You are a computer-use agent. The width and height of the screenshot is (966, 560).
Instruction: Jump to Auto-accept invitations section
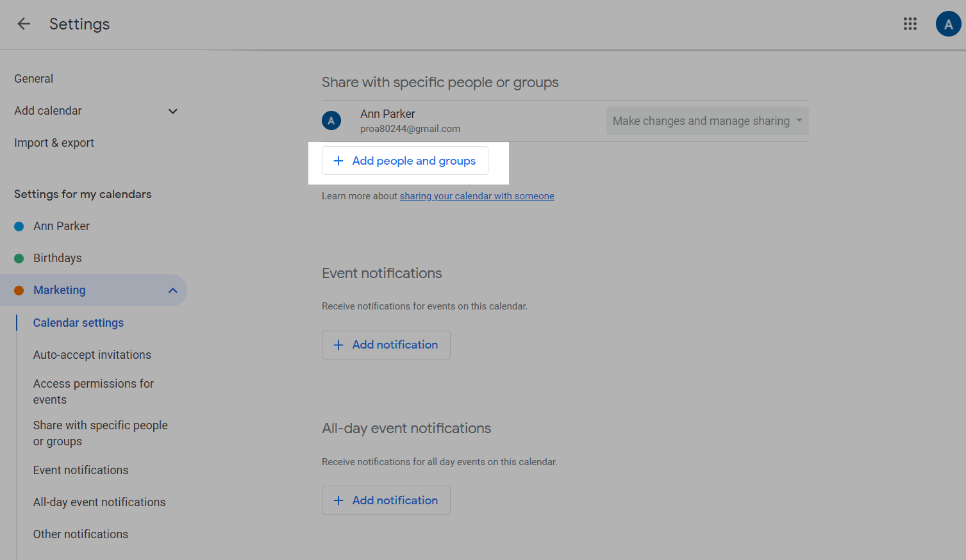pyautogui.click(x=92, y=355)
